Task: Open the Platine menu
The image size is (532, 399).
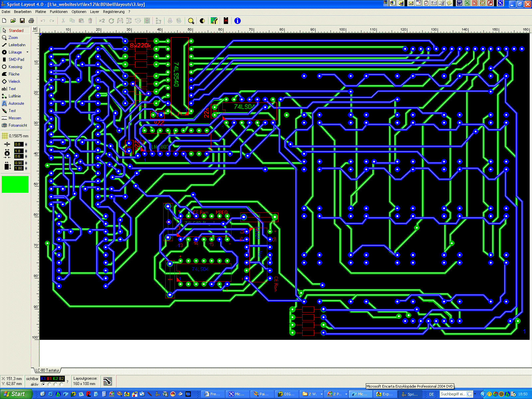Action: tap(41, 12)
